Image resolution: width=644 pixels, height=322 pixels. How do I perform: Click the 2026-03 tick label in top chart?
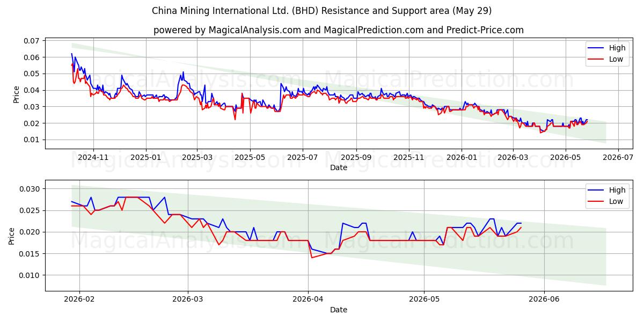513,158
